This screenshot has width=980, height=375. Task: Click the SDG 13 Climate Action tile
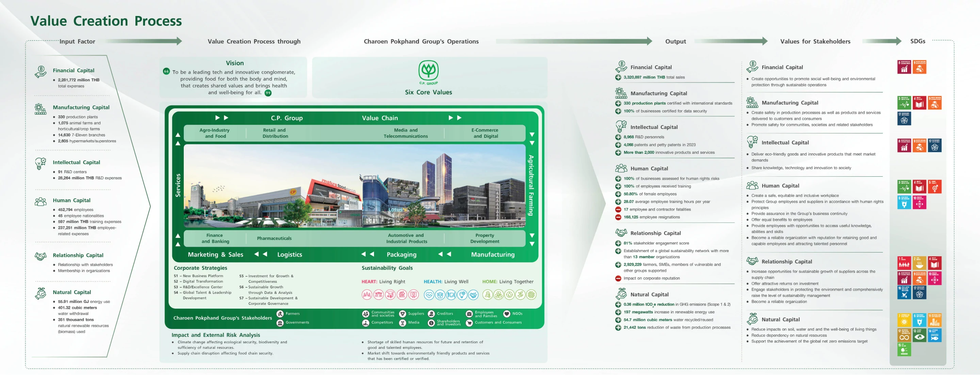coord(919,335)
